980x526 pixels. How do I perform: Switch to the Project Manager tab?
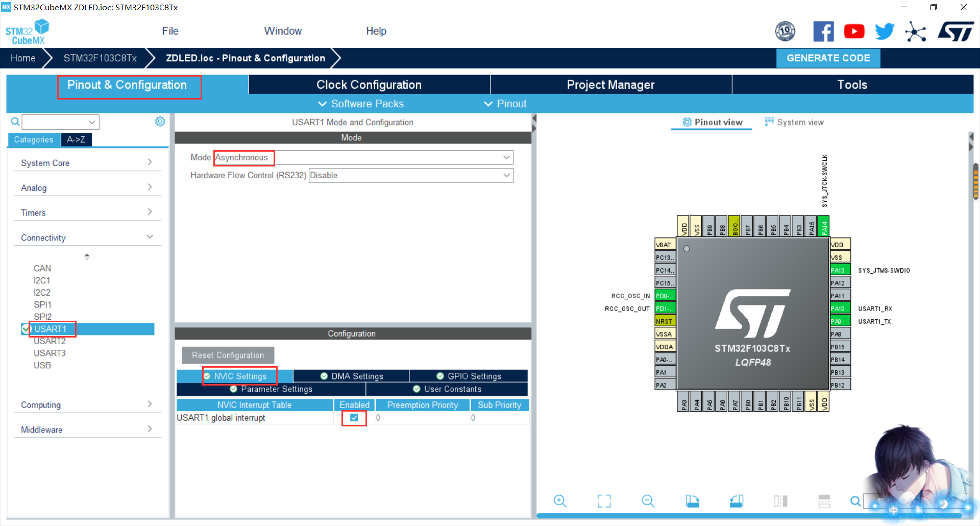tap(611, 85)
